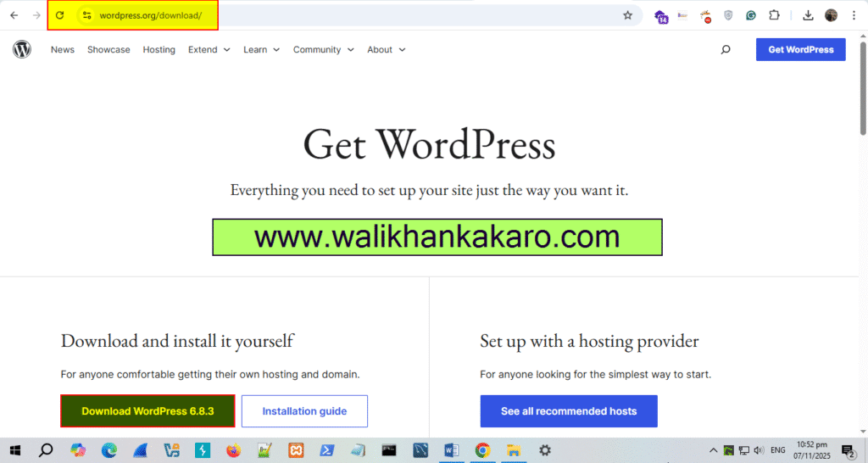The image size is (868, 463).
Task: Show Chrome downloads
Action: click(808, 15)
